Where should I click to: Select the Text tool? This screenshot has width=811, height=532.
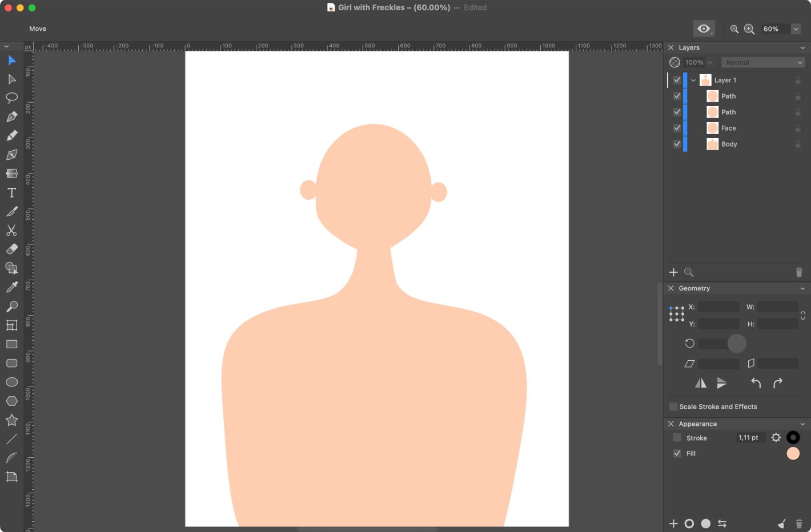point(11,192)
